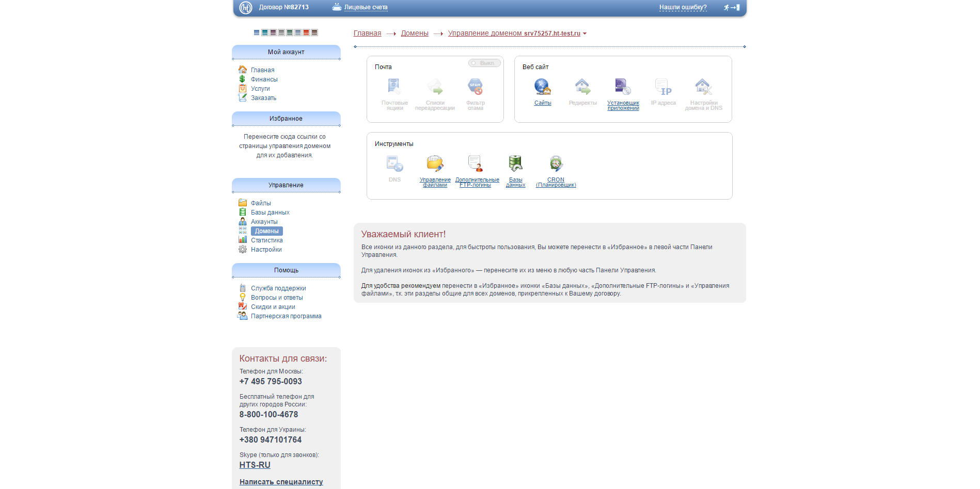
Task: Launch the Установщик приложений installer icon
Action: [x=623, y=87]
